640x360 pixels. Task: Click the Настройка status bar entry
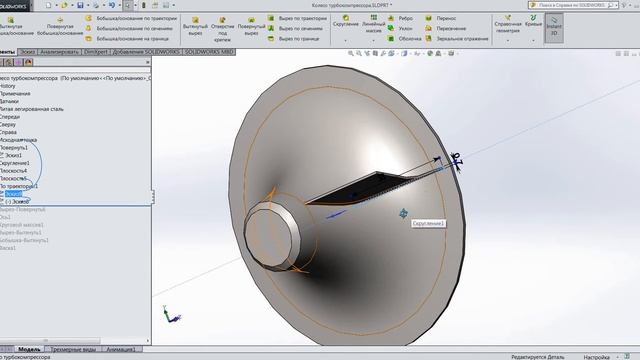click(596, 357)
